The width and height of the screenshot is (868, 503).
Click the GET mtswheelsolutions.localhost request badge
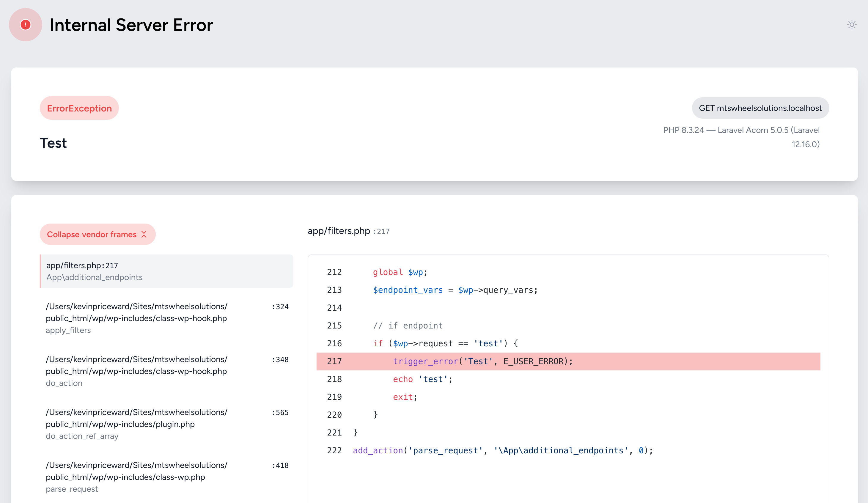(x=760, y=108)
